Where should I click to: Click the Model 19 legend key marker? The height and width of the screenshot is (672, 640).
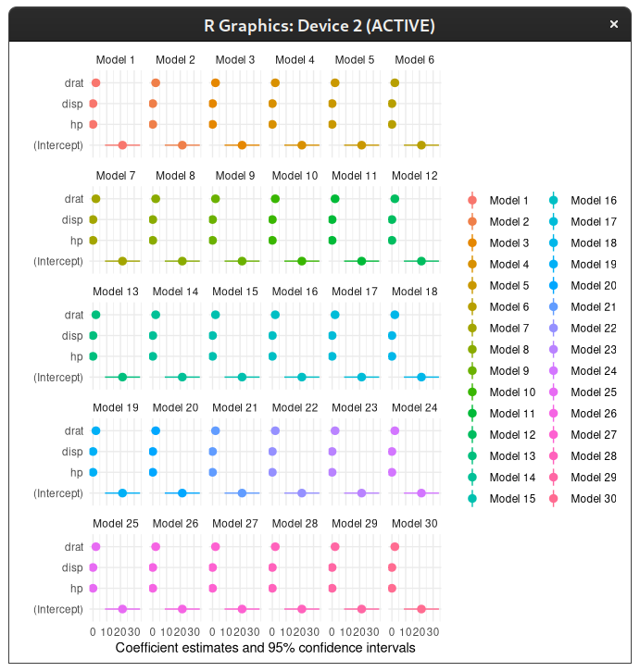(553, 264)
